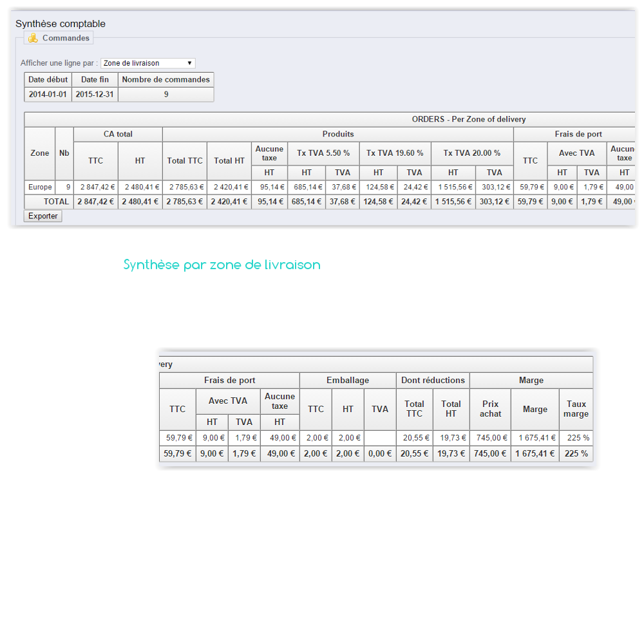Click the 'Synthèse par zone de livraison' caption

[x=222, y=265]
